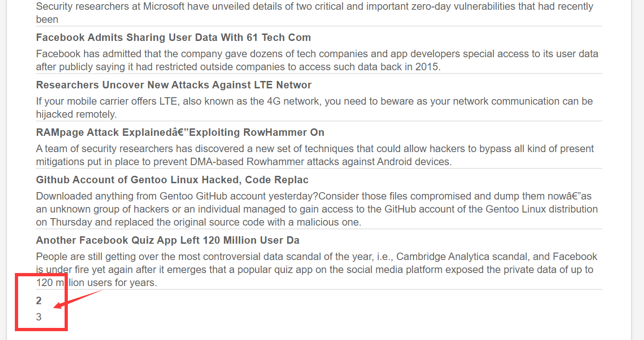Open Another Facebook Quiz App headline
Image resolution: width=644 pixels, height=340 pixels.
(x=167, y=240)
